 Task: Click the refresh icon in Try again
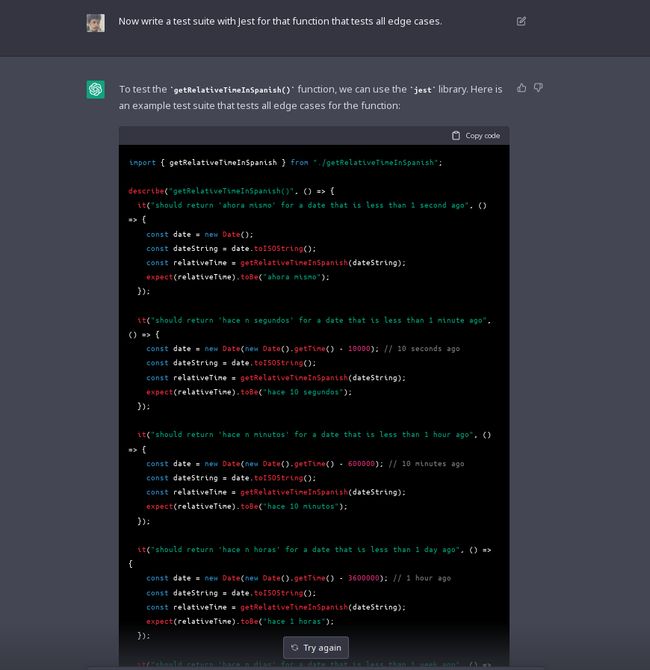click(x=295, y=648)
